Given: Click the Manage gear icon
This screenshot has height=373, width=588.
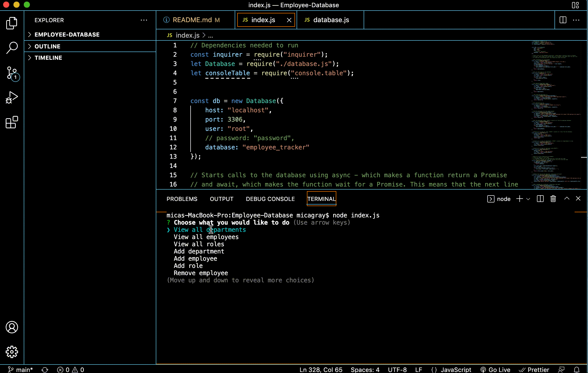Looking at the screenshot, I should coord(12,352).
